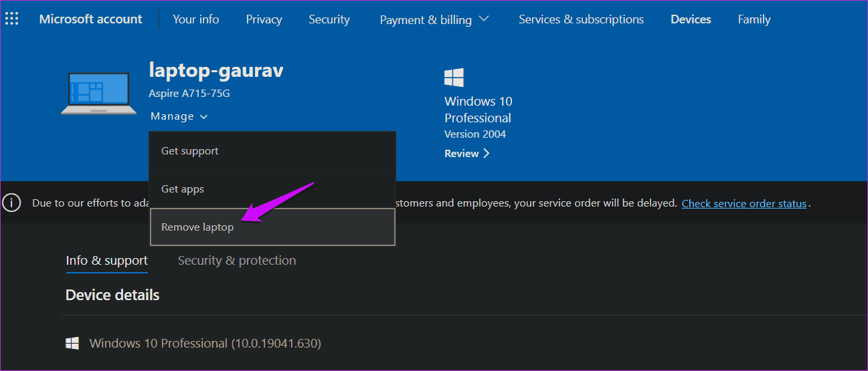868x371 pixels.
Task: Open Review link under Version 2004
Action: pos(467,153)
